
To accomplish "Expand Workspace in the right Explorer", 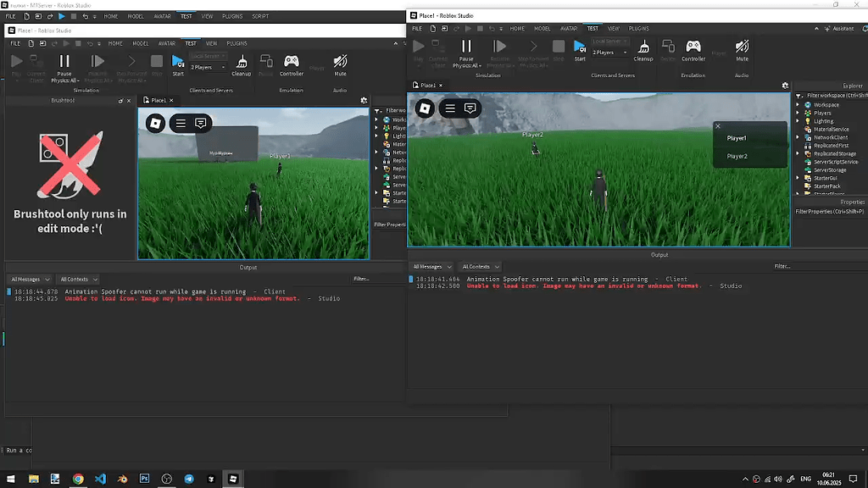I will coord(798,104).
